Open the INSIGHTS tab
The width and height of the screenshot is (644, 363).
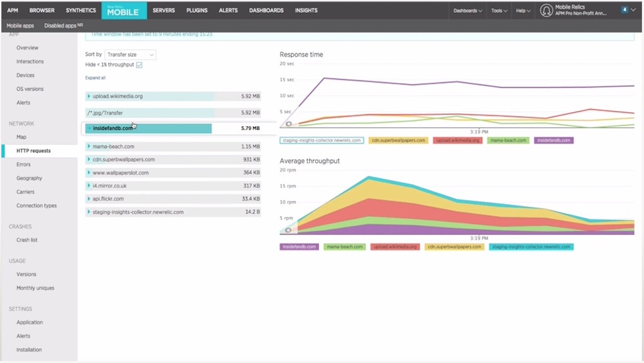pyautogui.click(x=306, y=10)
